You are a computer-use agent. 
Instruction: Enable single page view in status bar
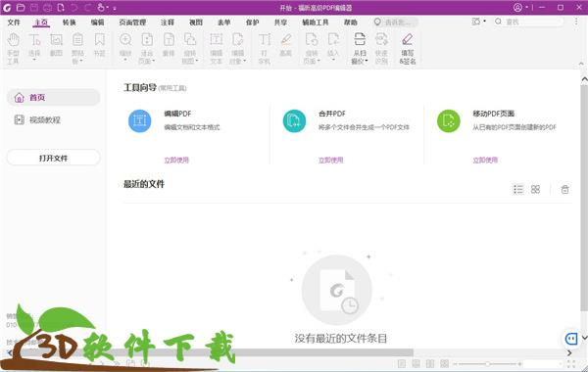click(x=402, y=364)
